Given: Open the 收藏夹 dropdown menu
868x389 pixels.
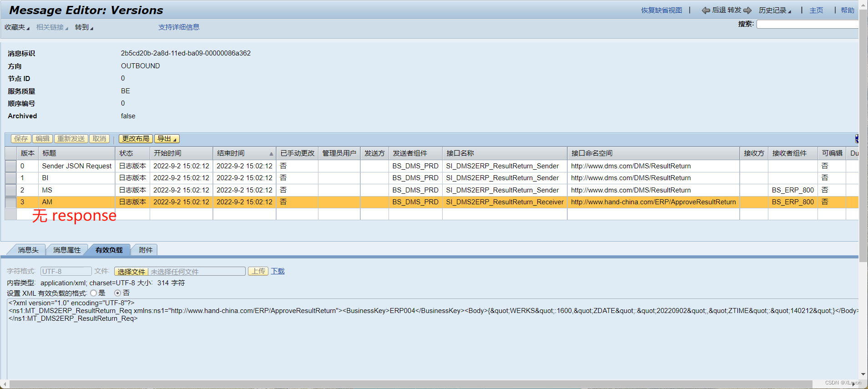Looking at the screenshot, I should [17, 27].
